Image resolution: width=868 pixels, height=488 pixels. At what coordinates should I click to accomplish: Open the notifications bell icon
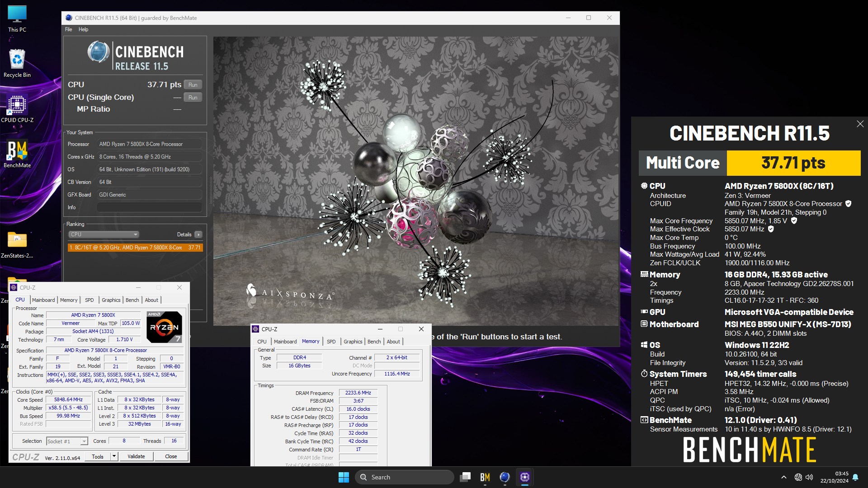click(855, 477)
